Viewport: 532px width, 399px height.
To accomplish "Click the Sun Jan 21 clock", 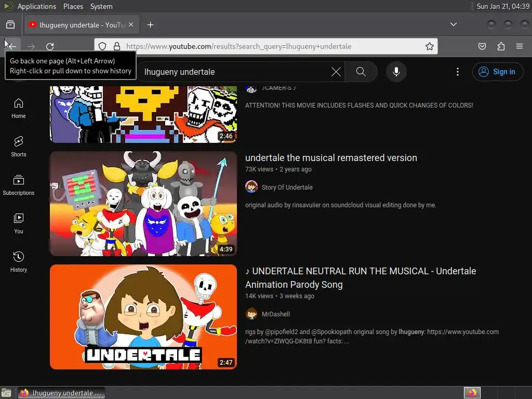I will coord(503,6).
